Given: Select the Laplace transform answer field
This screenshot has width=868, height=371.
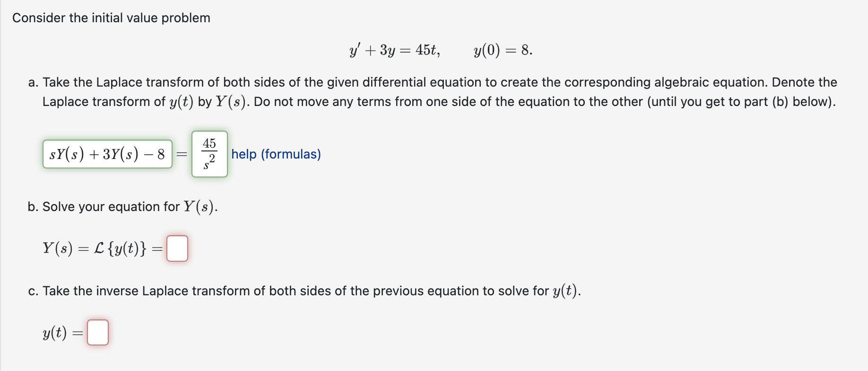Looking at the screenshot, I should pos(177,248).
